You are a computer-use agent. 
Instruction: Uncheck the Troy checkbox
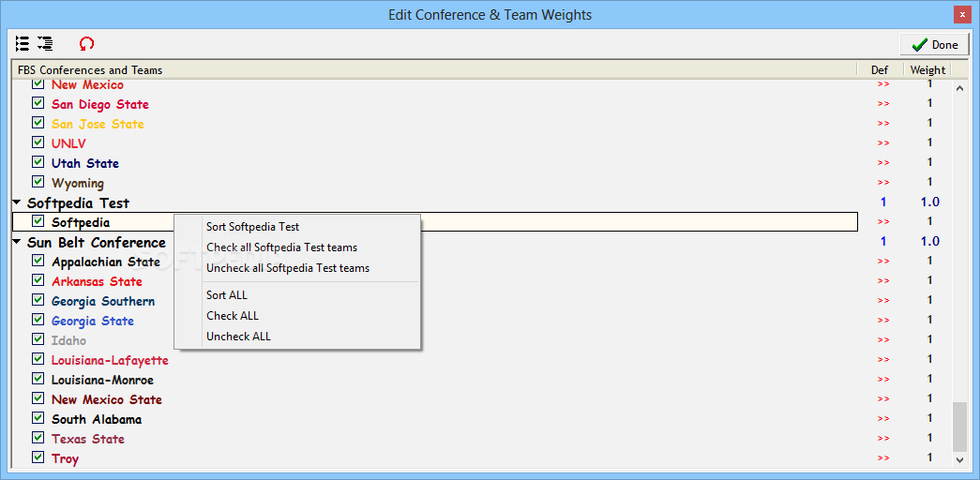[38, 457]
